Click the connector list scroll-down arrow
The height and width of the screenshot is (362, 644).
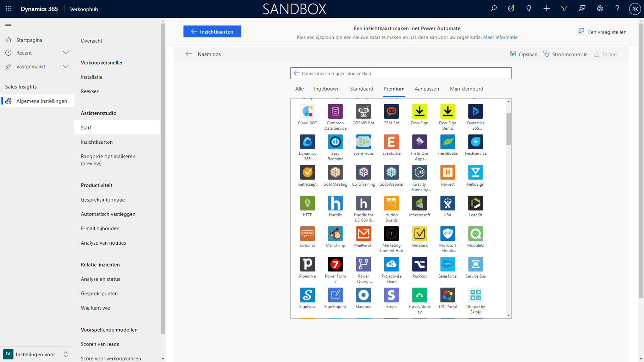(509, 315)
